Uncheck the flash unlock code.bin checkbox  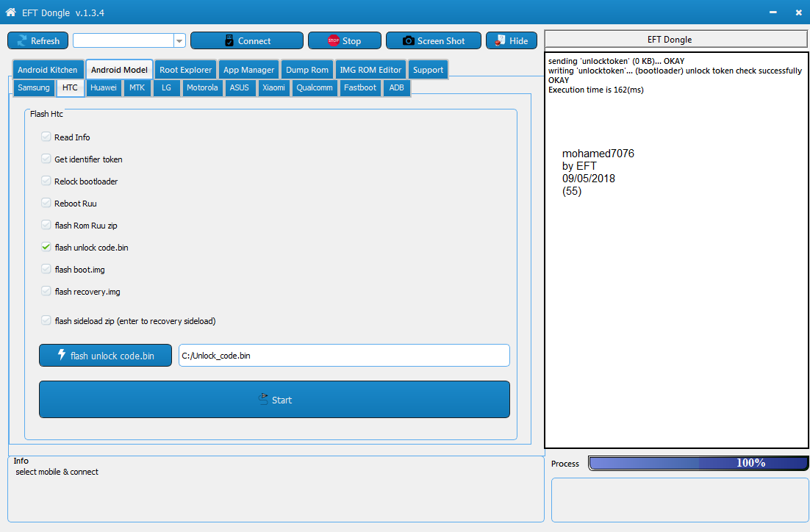[46, 247]
